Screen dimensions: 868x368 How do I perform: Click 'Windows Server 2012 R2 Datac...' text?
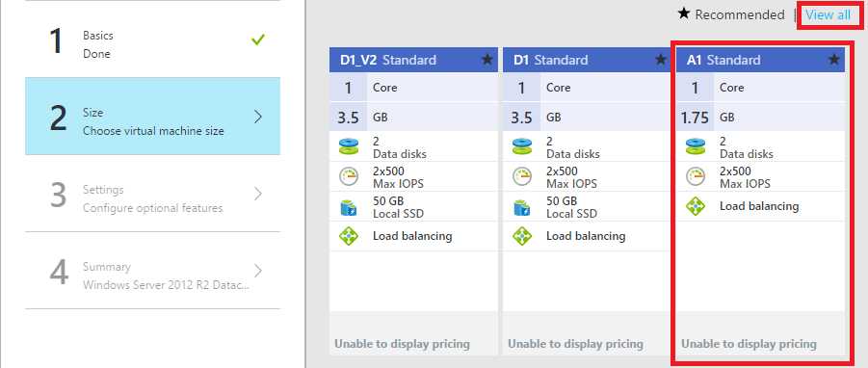(166, 285)
